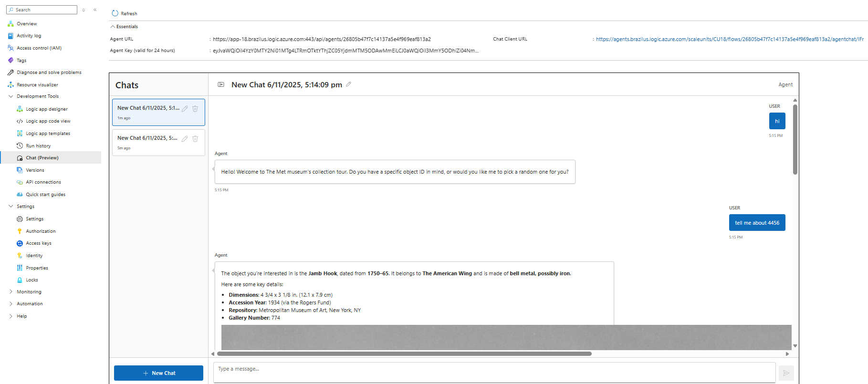The height and width of the screenshot is (384, 868).
Task: Click the Refresh icon in the toolbar
Action: [115, 13]
